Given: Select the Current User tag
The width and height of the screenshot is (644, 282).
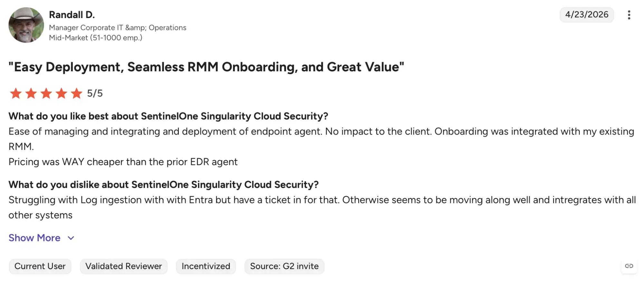Looking at the screenshot, I should tap(40, 266).
